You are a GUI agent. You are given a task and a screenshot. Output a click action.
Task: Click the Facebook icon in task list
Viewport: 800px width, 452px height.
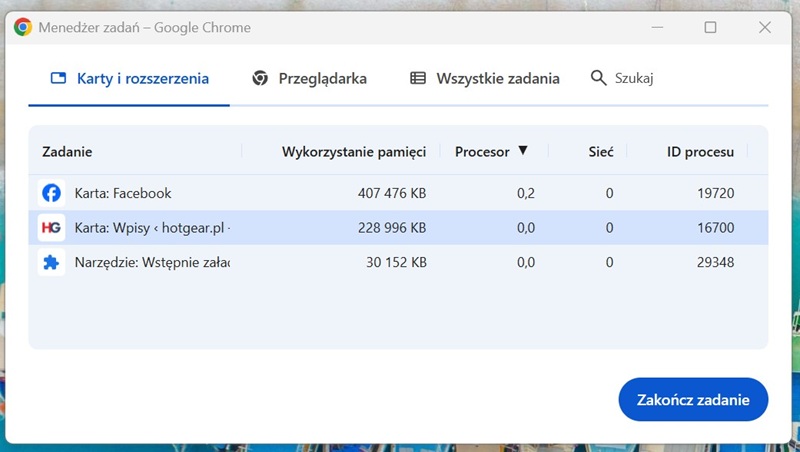point(51,193)
